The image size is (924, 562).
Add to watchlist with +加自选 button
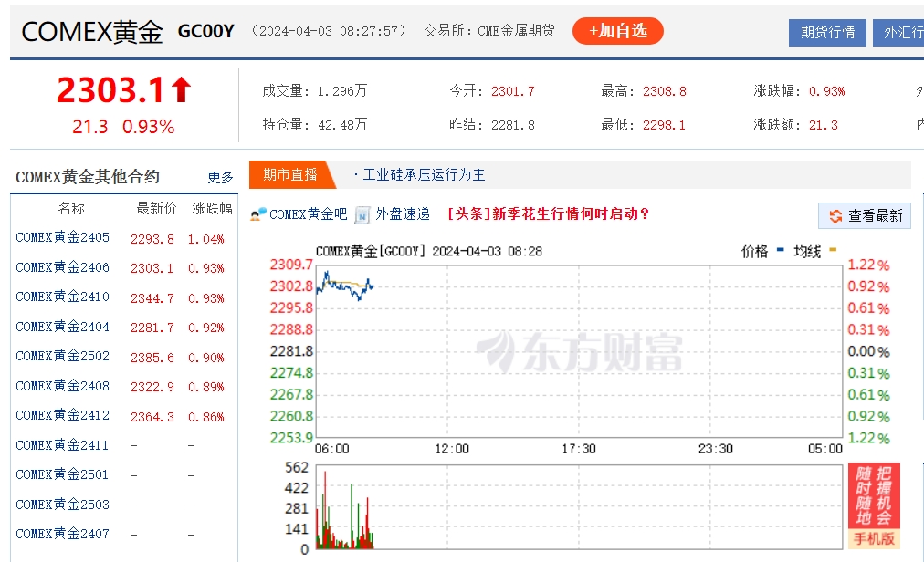[x=617, y=31]
